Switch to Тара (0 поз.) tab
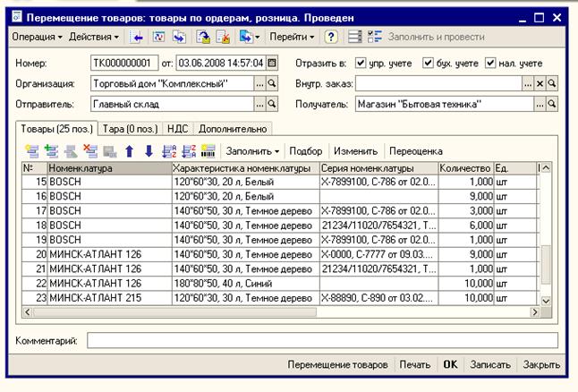Viewport: 578px width, 392px height. pyautogui.click(x=130, y=129)
